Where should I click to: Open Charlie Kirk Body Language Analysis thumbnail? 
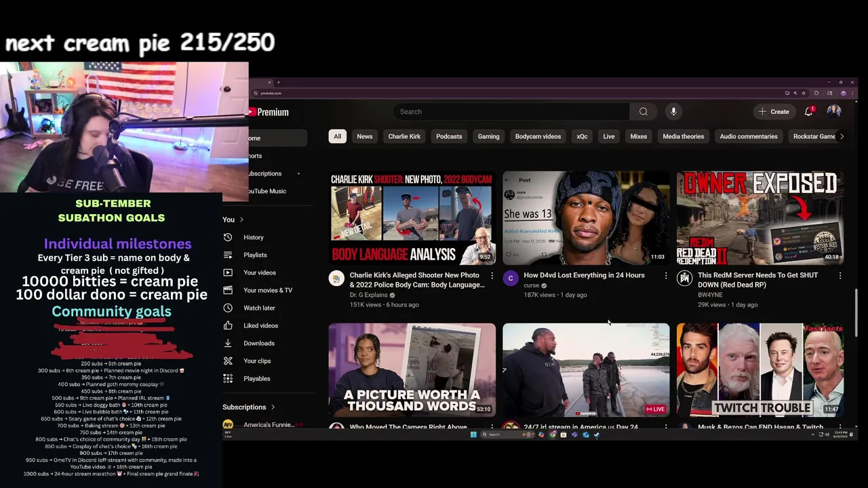[x=412, y=218]
